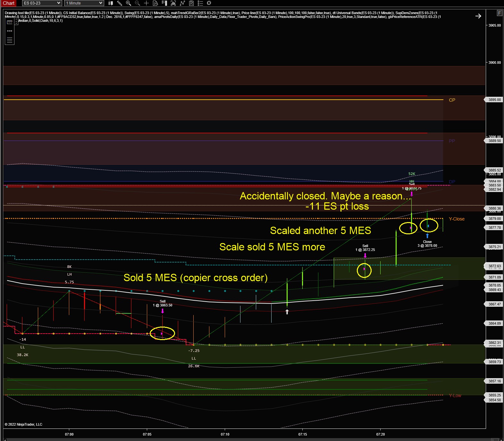
Task: Click the 3879.00 price marker
Action: (x=493, y=219)
